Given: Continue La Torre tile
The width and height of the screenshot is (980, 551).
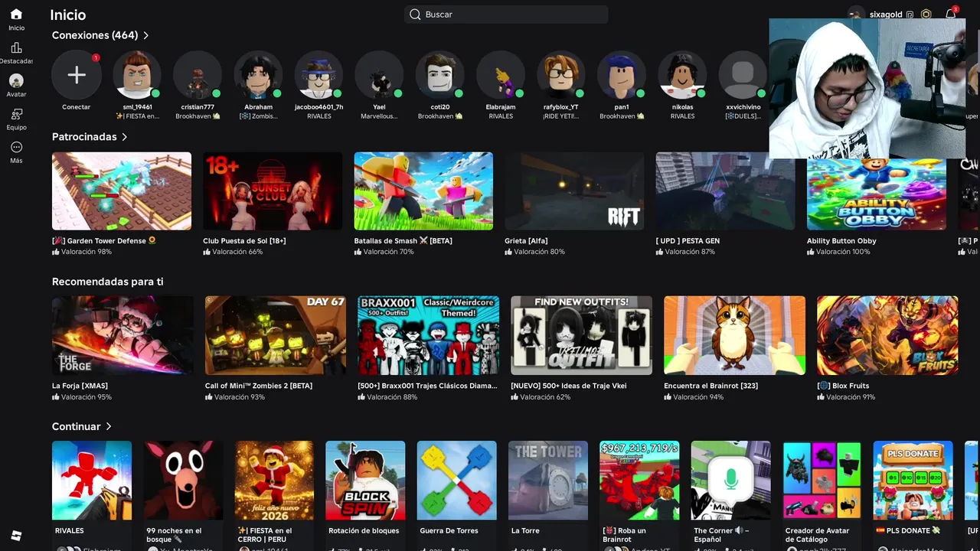Looking at the screenshot, I should click(548, 481).
